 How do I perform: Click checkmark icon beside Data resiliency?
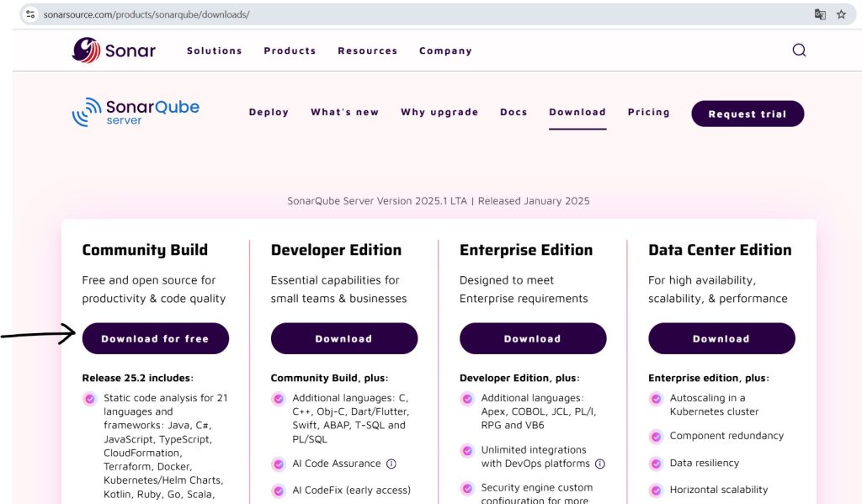click(x=656, y=464)
